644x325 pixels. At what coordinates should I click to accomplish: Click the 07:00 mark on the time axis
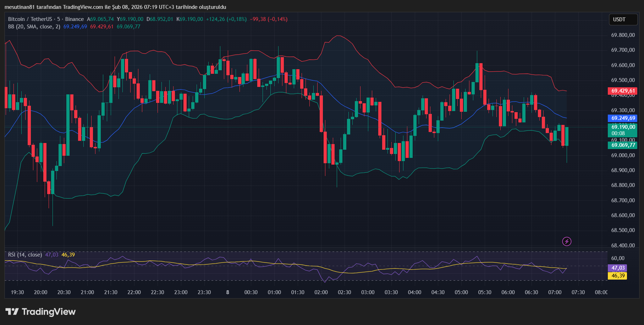pos(555,292)
